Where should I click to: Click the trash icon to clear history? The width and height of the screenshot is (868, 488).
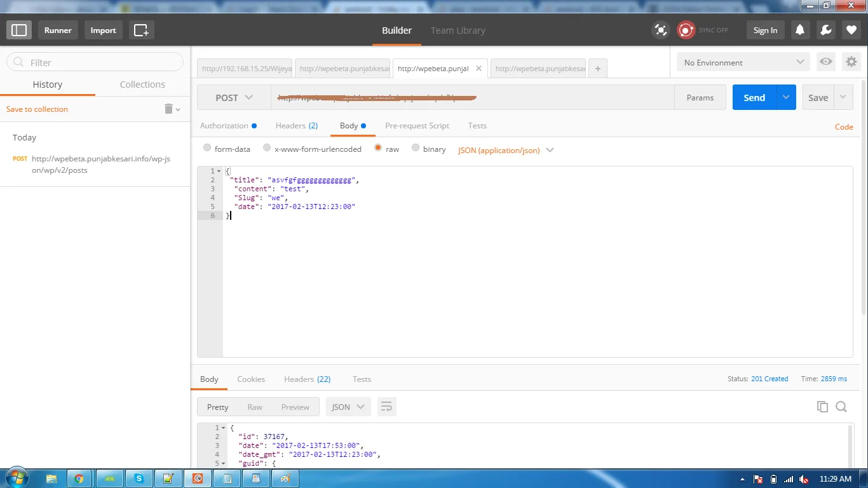coord(169,109)
